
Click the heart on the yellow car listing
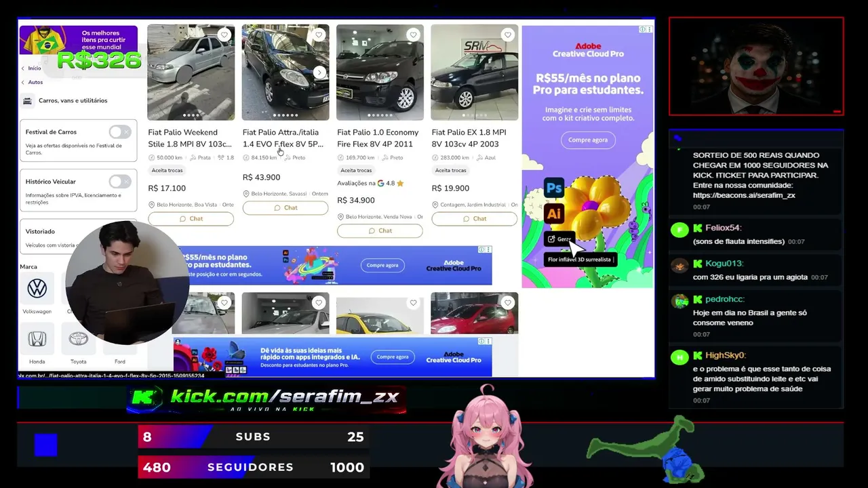[x=413, y=303]
